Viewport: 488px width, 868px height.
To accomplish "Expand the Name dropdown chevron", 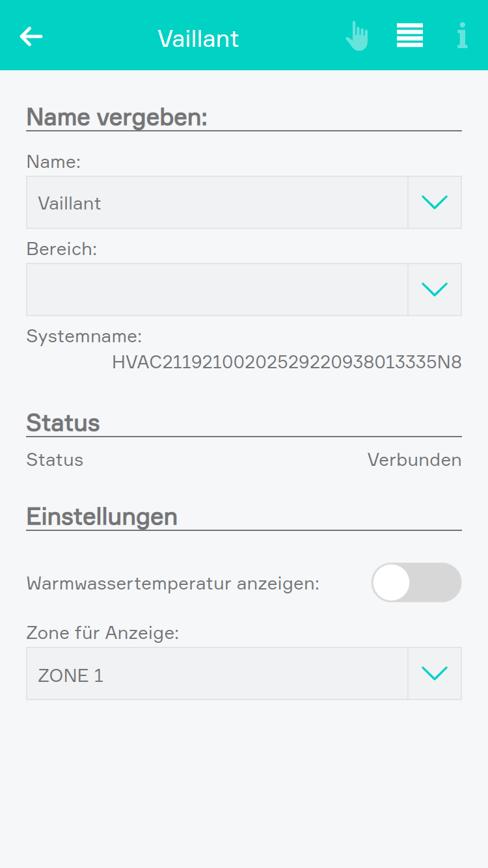I will [435, 202].
